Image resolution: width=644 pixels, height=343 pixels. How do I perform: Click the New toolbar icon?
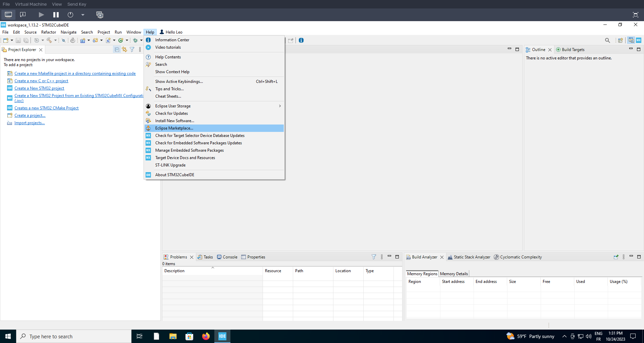point(6,40)
